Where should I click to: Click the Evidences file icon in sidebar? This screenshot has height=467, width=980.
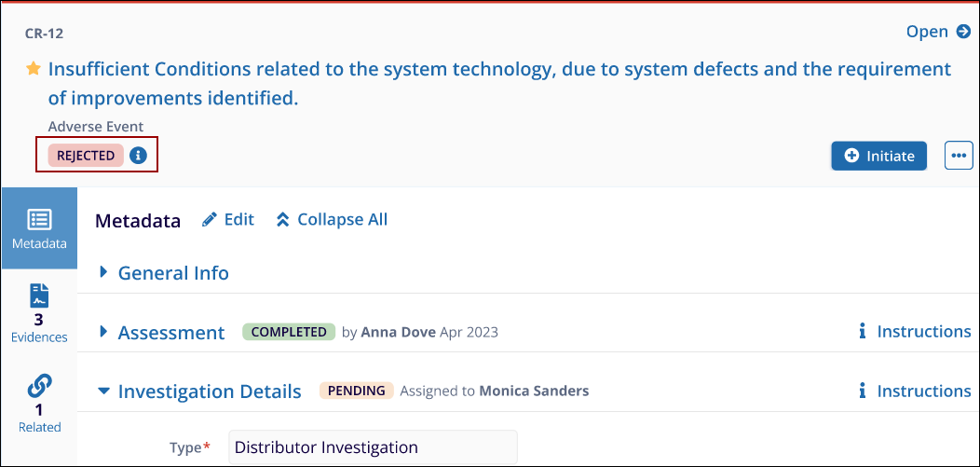[x=39, y=296]
